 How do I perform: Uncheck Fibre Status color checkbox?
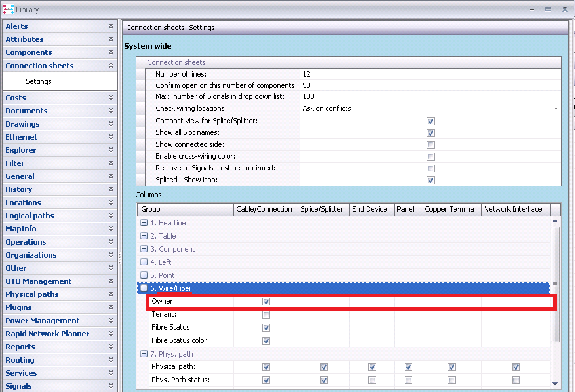click(x=266, y=341)
